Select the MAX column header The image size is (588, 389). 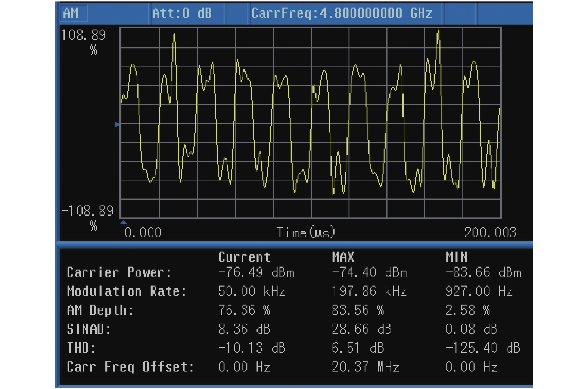point(343,257)
